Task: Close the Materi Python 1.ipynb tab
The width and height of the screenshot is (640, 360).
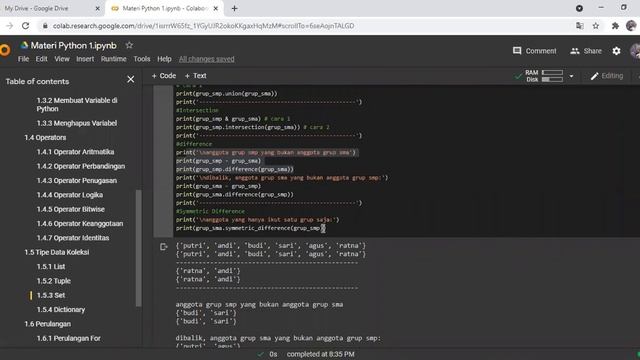Action: pyautogui.click(x=216, y=8)
